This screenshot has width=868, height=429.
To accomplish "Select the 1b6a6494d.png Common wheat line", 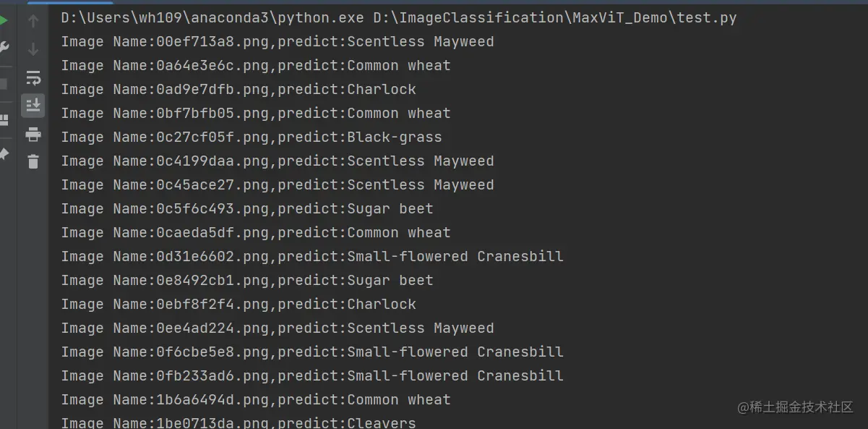I will tap(256, 400).
